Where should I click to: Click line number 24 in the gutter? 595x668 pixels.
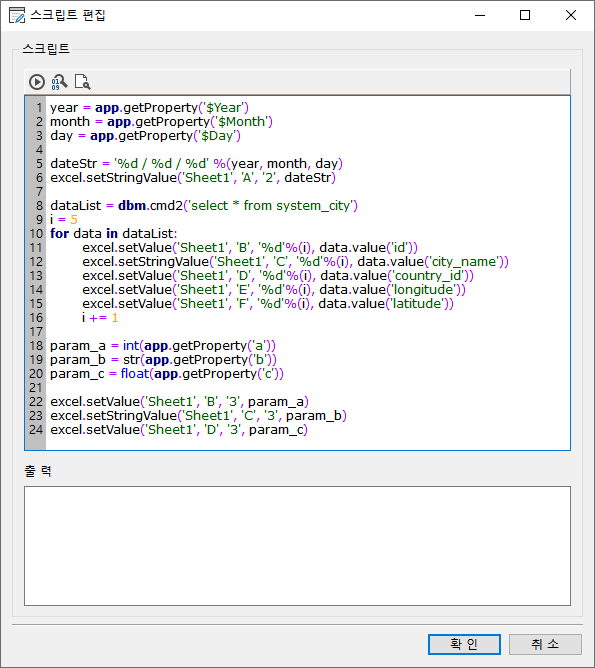click(36, 430)
